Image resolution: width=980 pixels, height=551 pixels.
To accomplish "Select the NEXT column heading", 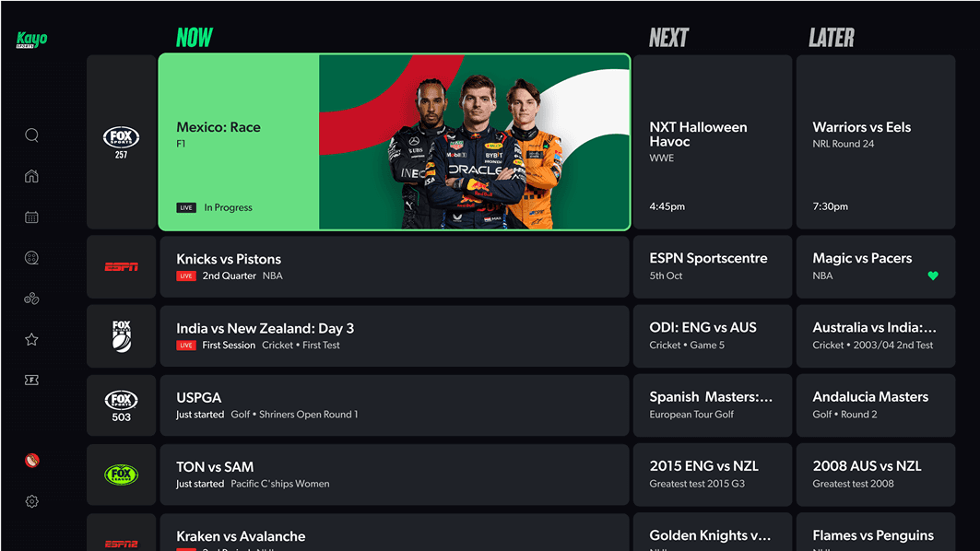I will click(x=668, y=38).
